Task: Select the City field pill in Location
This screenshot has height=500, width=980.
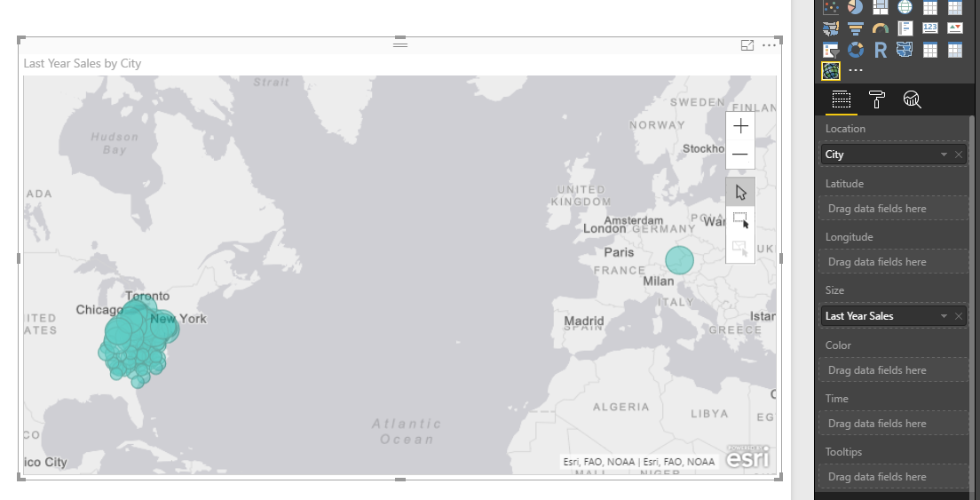Action: 893,155
